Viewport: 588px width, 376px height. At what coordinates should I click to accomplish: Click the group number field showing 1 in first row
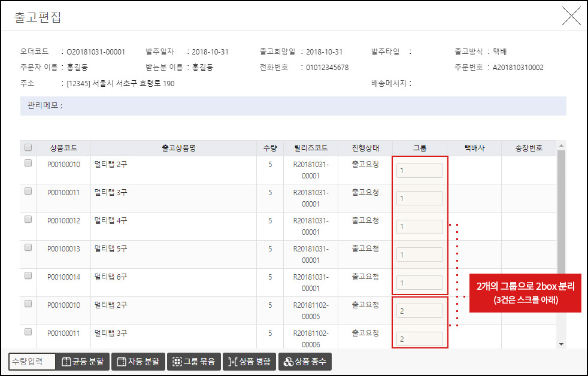tap(419, 170)
